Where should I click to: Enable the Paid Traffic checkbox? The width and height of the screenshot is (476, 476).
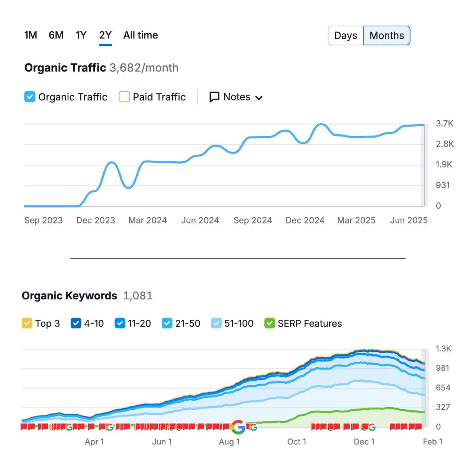124,97
